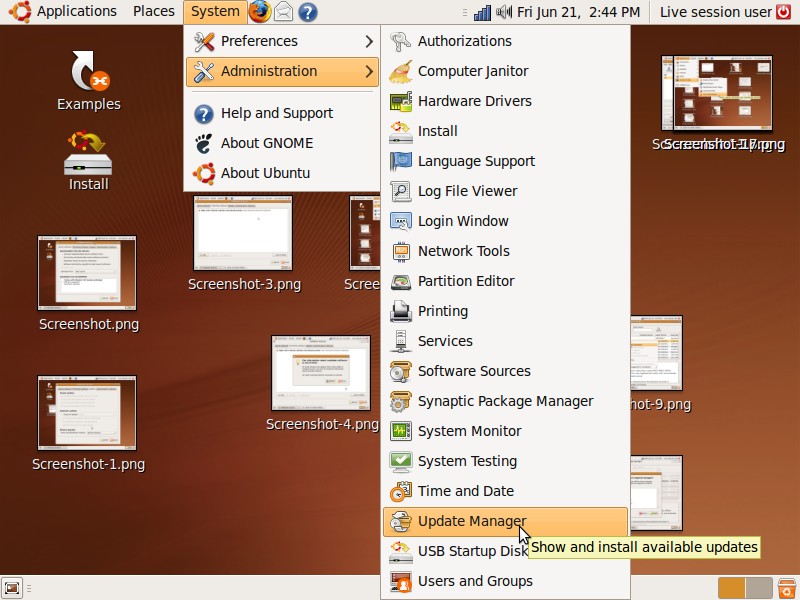Image resolution: width=800 pixels, height=600 pixels.
Task: Click the blue Help question-mark panel icon
Action: coord(308,12)
